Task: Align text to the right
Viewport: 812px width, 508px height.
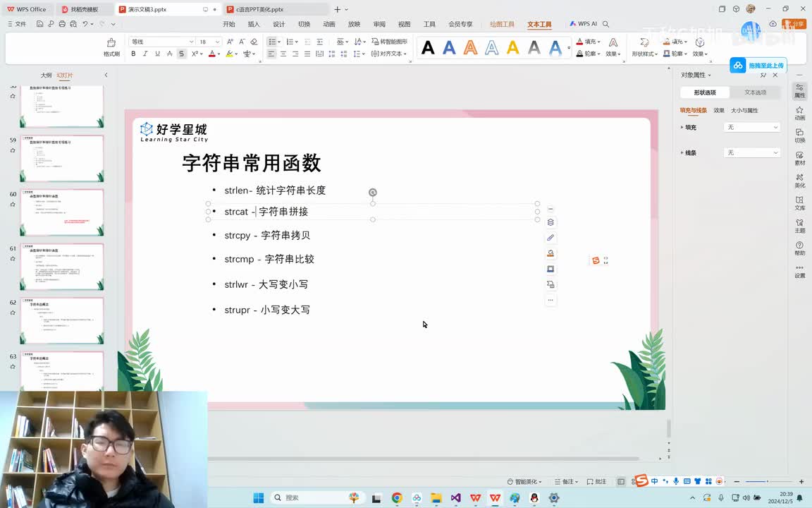Action: tap(295, 54)
